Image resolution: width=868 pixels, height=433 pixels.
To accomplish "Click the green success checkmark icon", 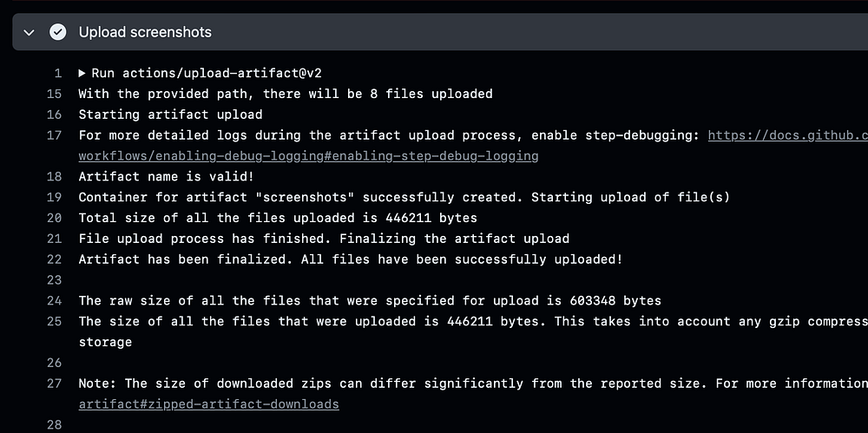I will tap(58, 32).
